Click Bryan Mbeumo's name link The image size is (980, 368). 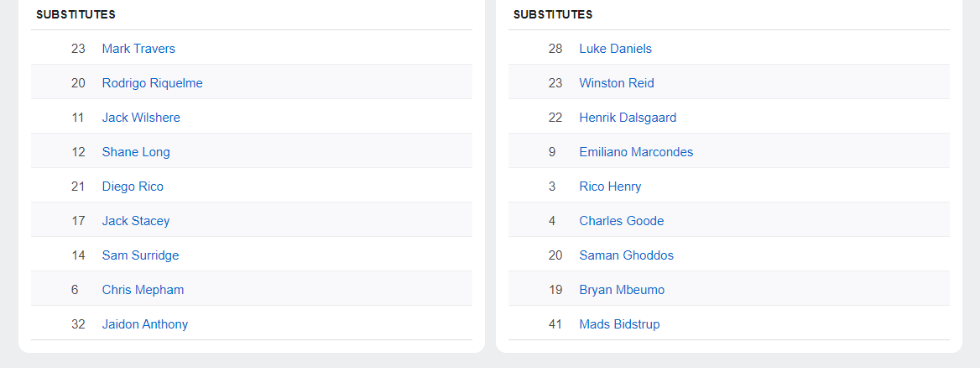(622, 290)
